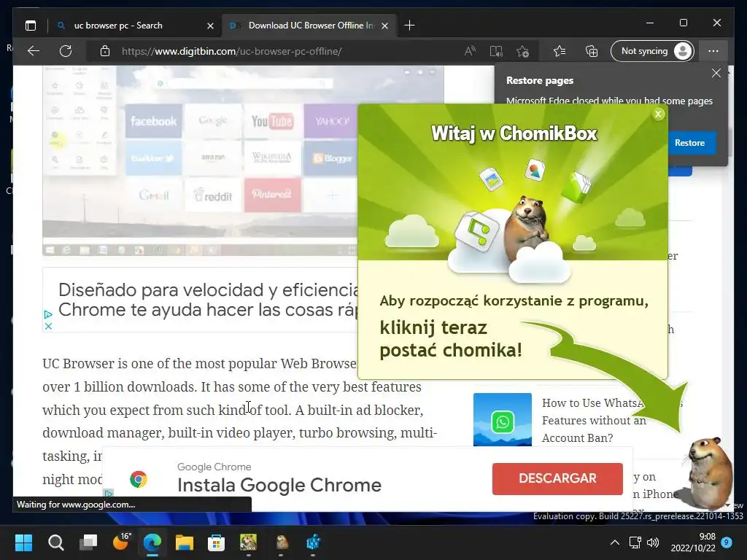
Task: Go back to the previous page
Action: [x=33, y=51]
